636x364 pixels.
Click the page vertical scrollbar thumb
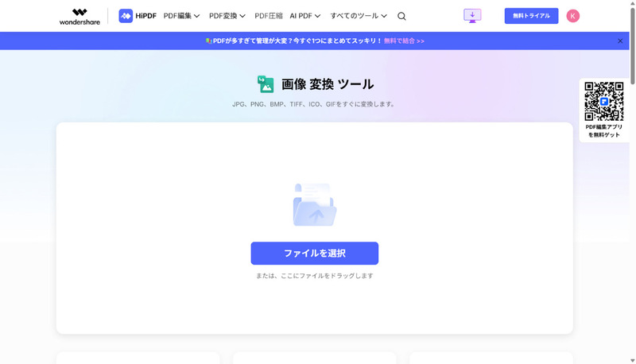click(x=632, y=45)
